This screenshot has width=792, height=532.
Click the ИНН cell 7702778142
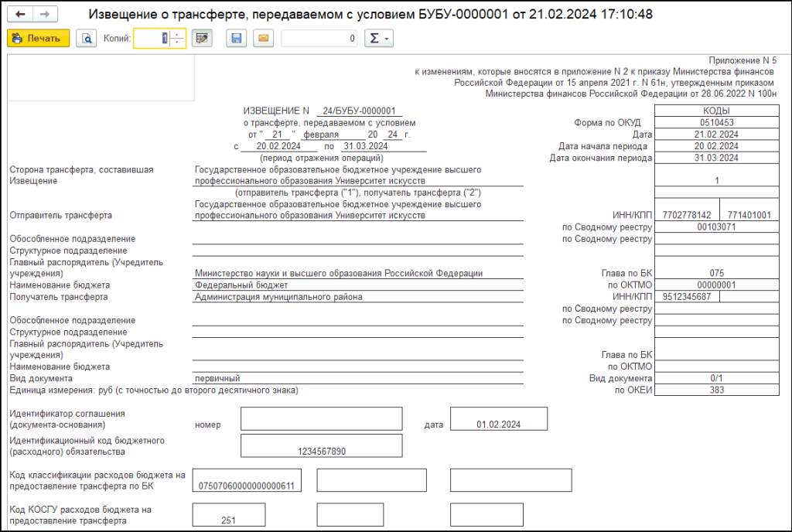click(686, 215)
